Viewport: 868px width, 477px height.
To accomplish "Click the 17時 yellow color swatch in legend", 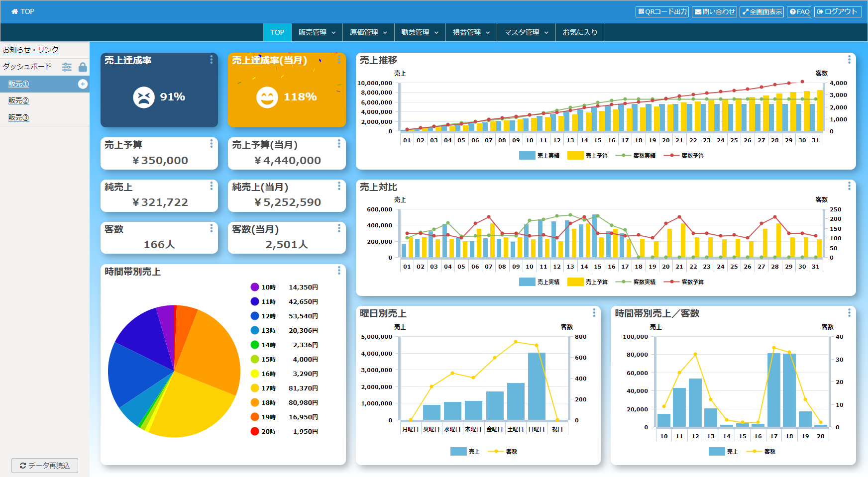I will (x=255, y=388).
